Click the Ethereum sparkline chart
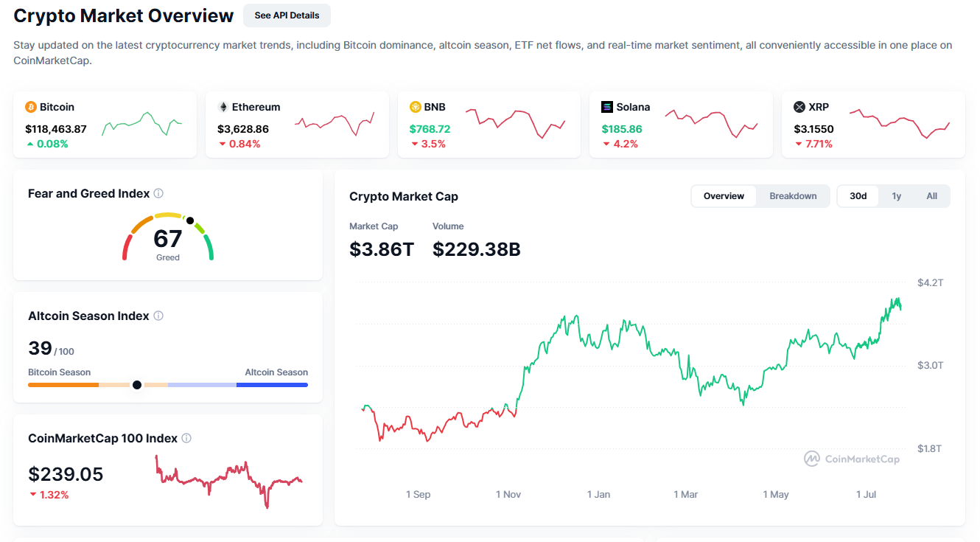 coord(335,124)
